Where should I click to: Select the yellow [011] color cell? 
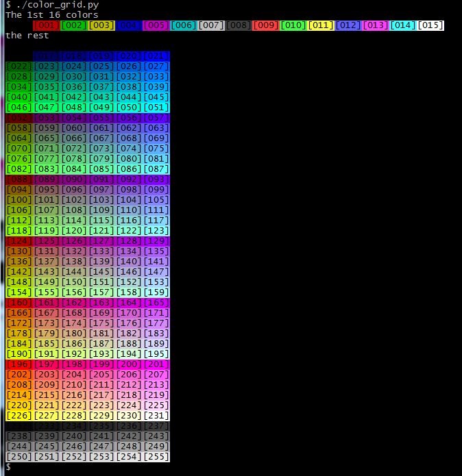321,25
